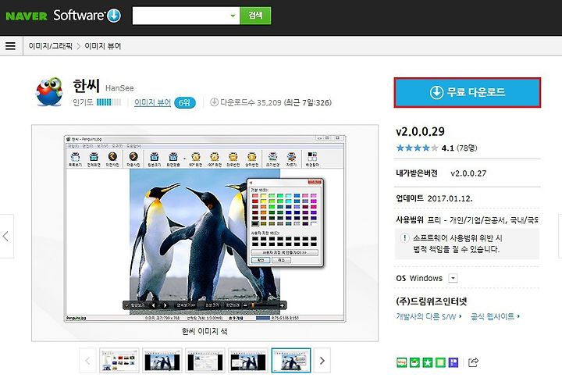Click the 내가받은버전 v2.0.0.27 text
Image resolution: width=562 pixels, height=392 pixels.
pyautogui.click(x=441, y=173)
